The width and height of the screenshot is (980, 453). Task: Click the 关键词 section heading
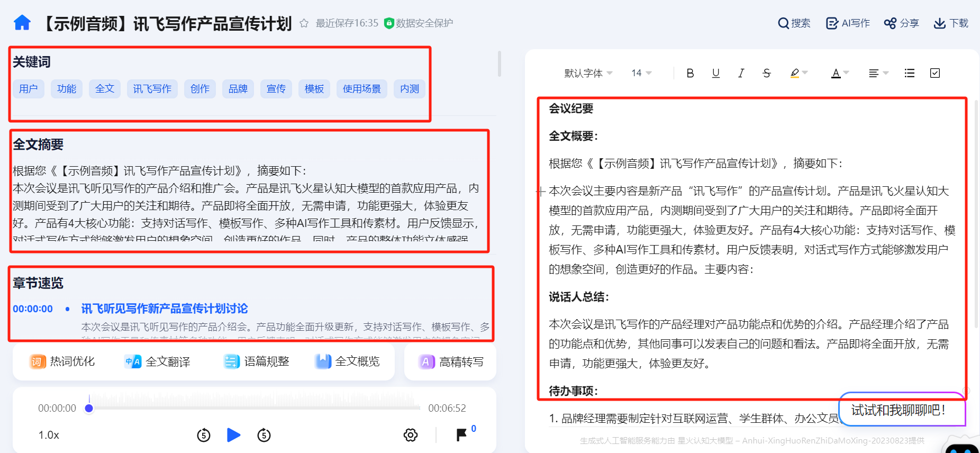[32, 62]
